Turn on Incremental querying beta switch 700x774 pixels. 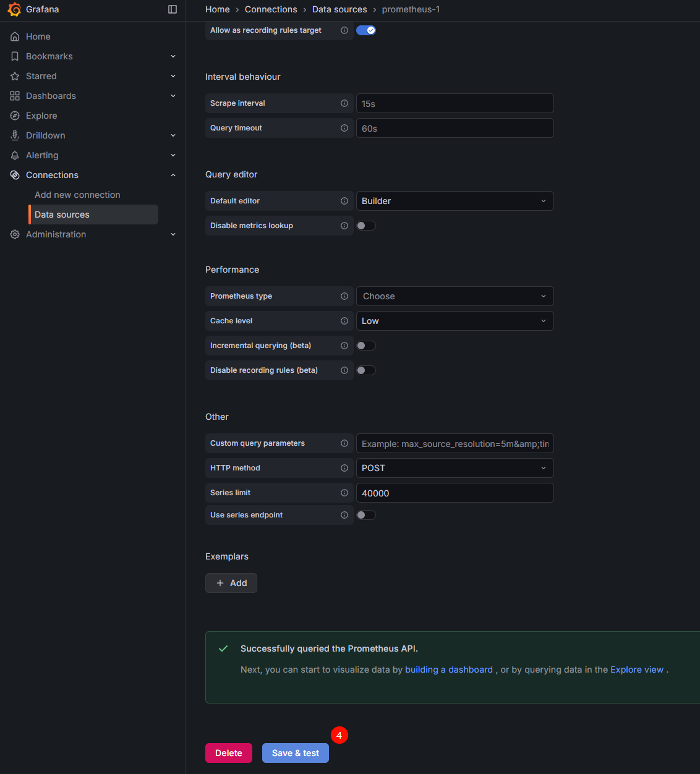[x=366, y=346]
